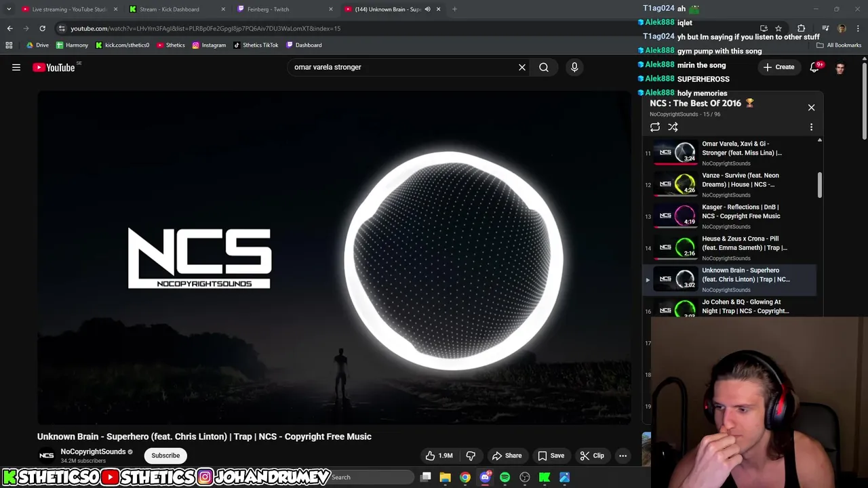The image size is (868, 488).
Task: Open File Explorer from taskbar
Action: [x=446, y=477]
